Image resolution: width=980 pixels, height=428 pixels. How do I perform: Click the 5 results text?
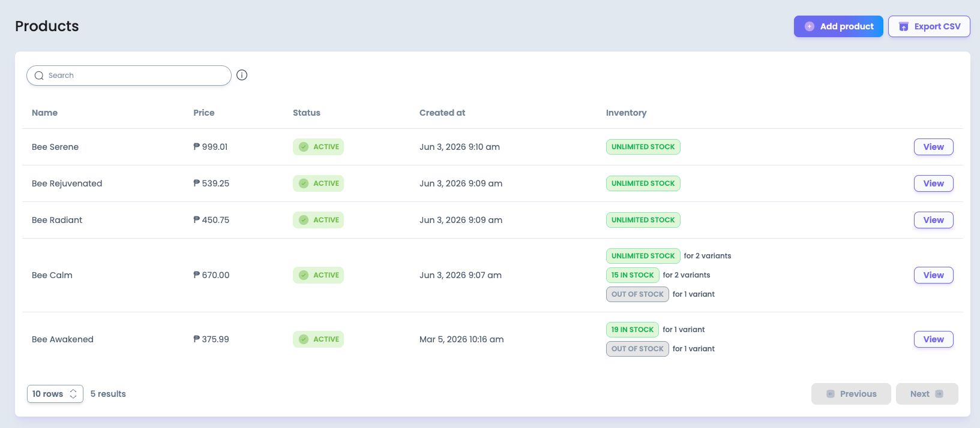(x=108, y=394)
